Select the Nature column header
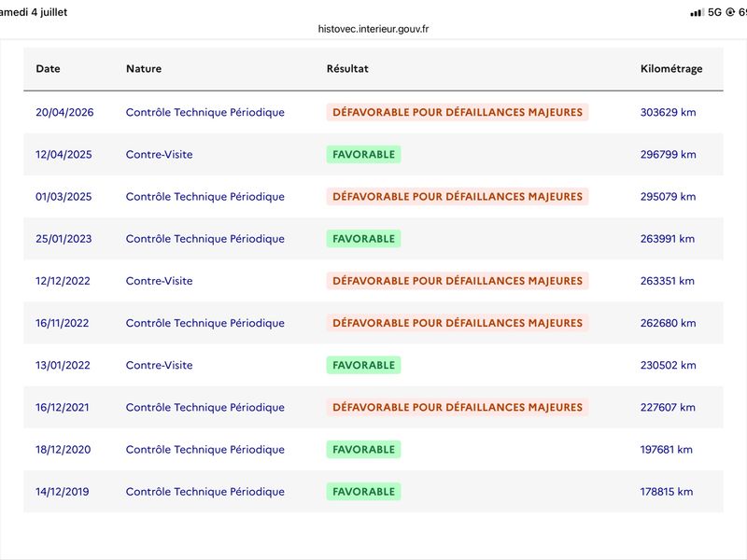The height and width of the screenshot is (560, 747). pyautogui.click(x=144, y=68)
